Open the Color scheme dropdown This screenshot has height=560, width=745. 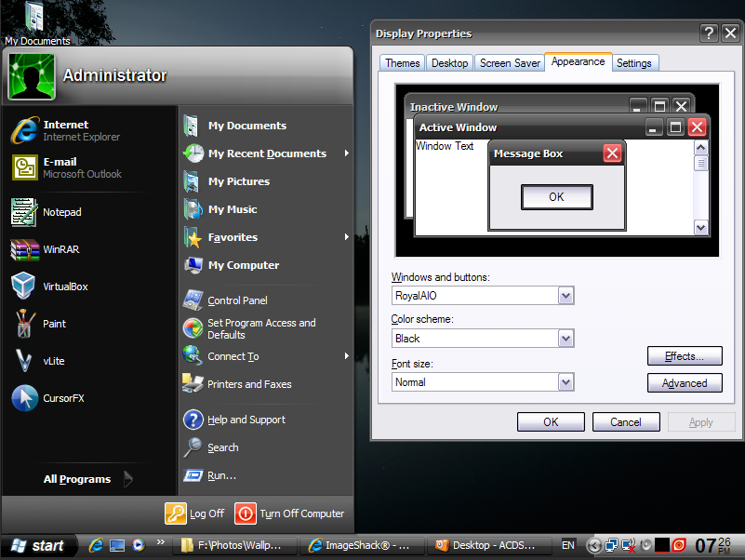[x=565, y=339]
